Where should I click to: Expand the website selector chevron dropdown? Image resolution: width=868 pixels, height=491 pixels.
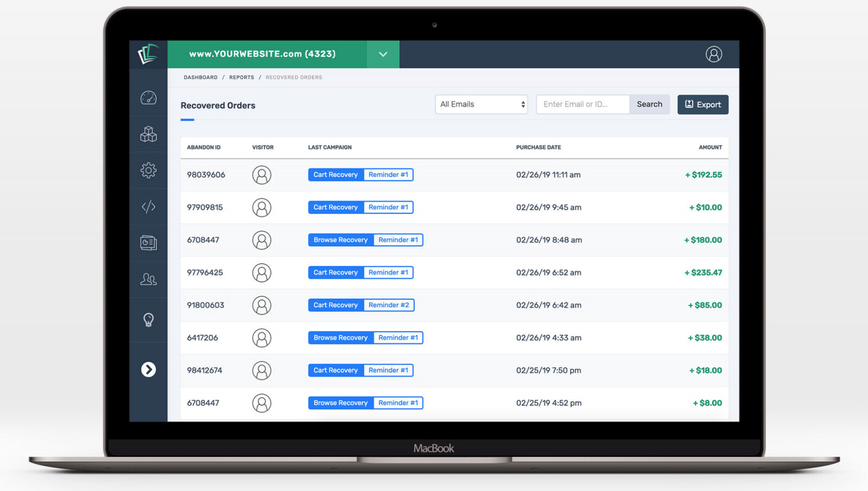point(383,54)
